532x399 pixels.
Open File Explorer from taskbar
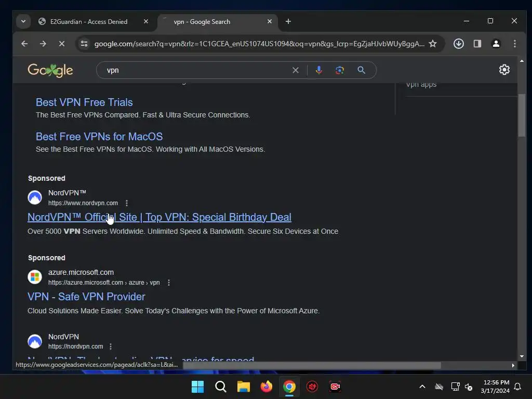(x=243, y=387)
